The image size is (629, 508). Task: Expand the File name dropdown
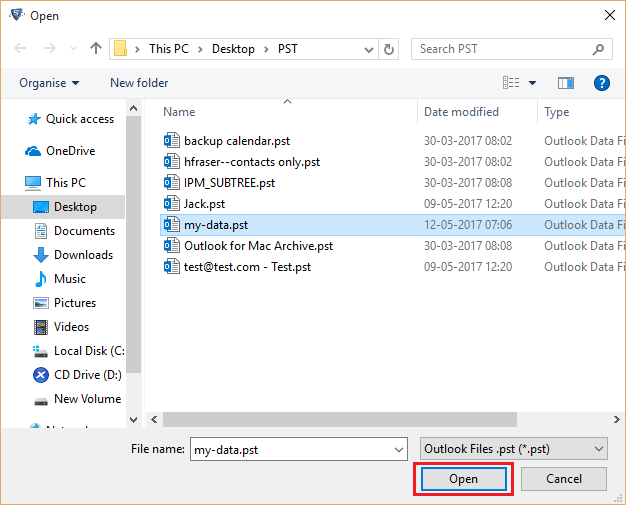coord(399,450)
